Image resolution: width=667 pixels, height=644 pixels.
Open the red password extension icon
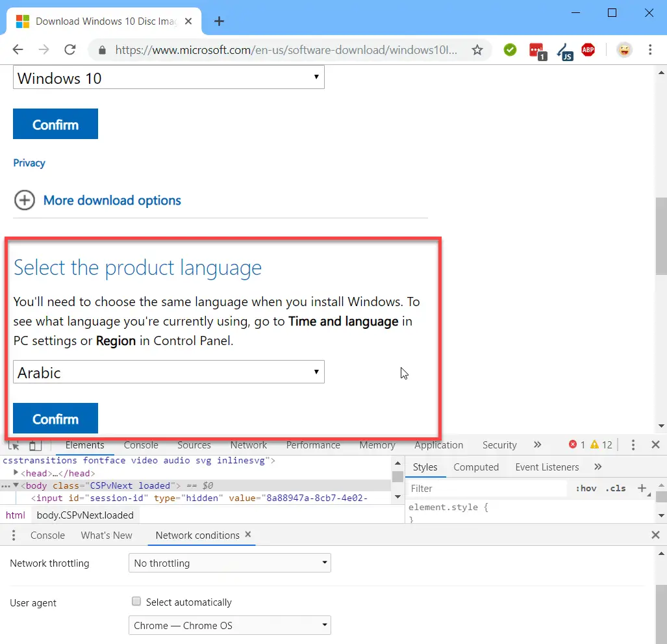point(537,51)
